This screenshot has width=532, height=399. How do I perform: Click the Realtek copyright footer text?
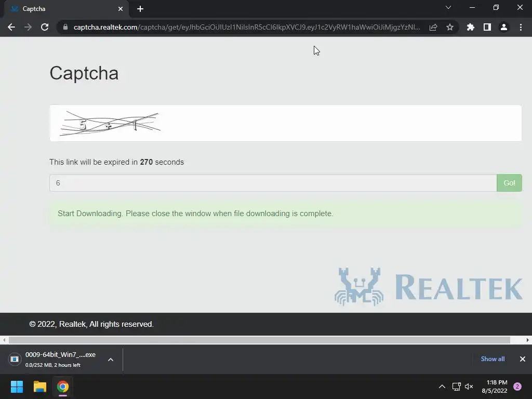point(91,324)
